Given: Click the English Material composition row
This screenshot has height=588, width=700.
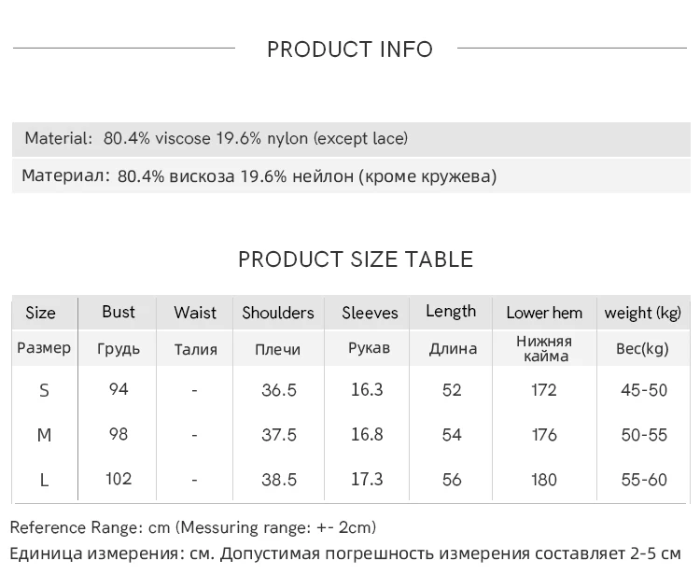Looking at the screenshot, I should [x=217, y=139].
